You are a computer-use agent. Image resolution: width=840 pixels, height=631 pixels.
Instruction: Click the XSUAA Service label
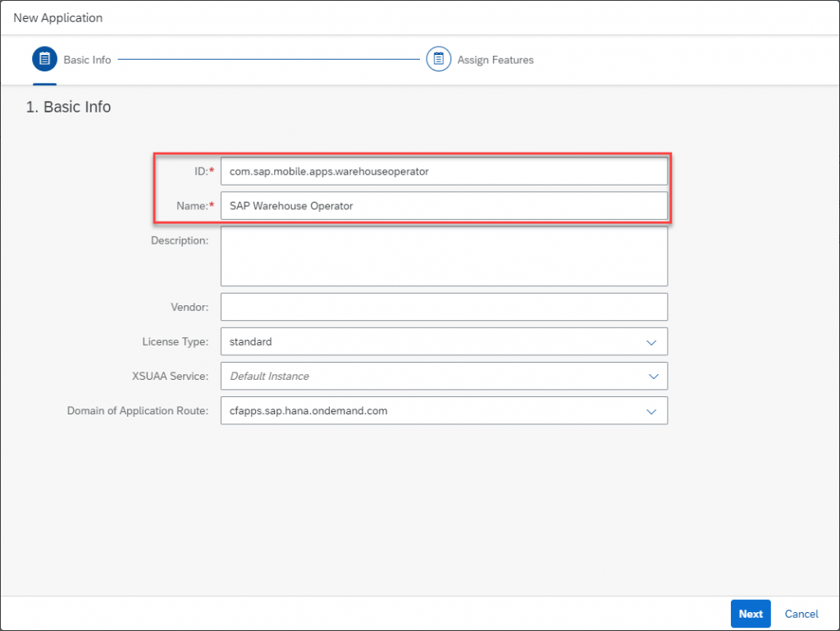click(x=171, y=376)
